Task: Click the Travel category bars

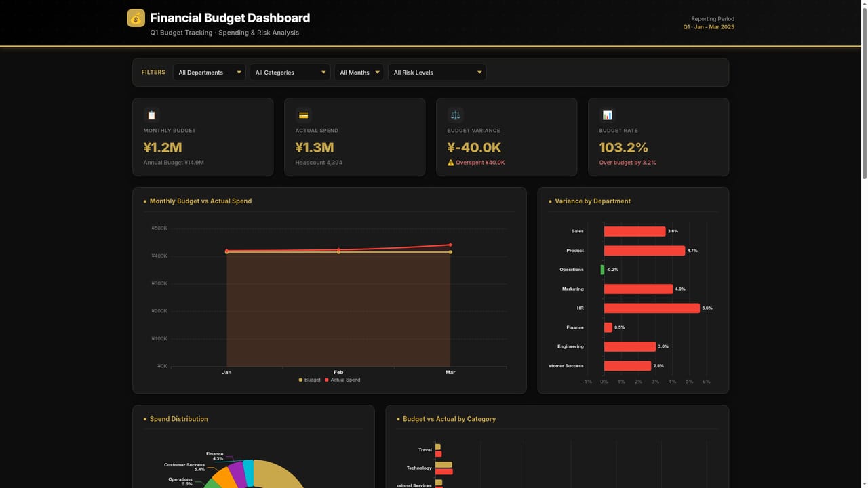Action: [438, 450]
